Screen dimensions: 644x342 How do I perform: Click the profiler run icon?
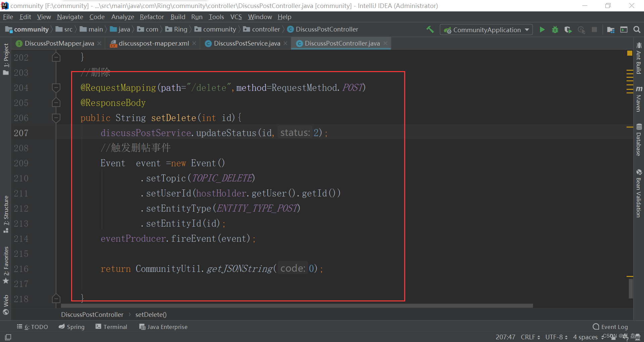(x=581, y=30)
